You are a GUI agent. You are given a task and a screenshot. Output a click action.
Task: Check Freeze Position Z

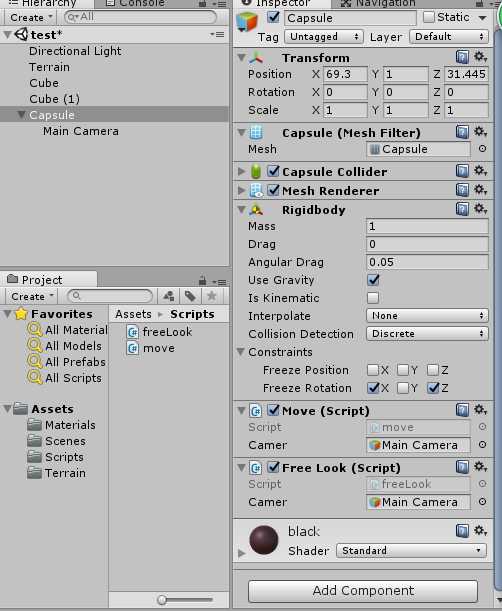[433, 370]
